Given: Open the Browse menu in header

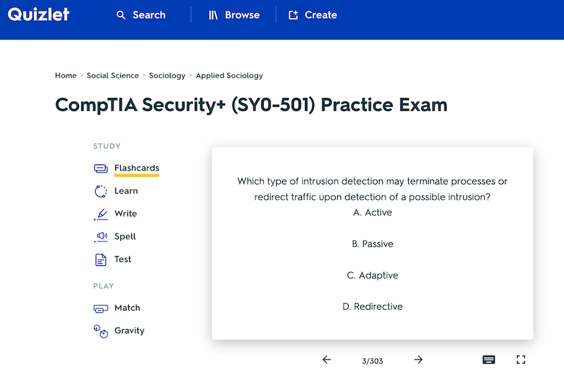Looking at the screenshot, I should (234, 15).
